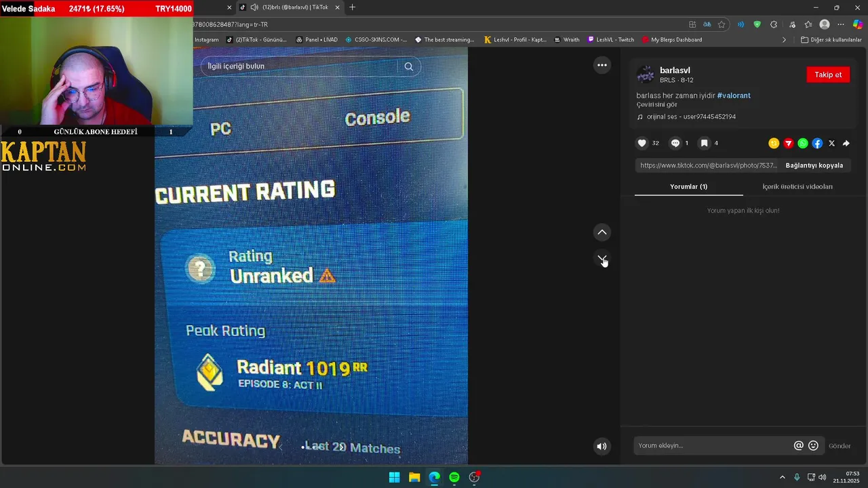This screenshot has width=868, height=488.
Task: Open The best streaming bookmark
Action: point(445,40)
